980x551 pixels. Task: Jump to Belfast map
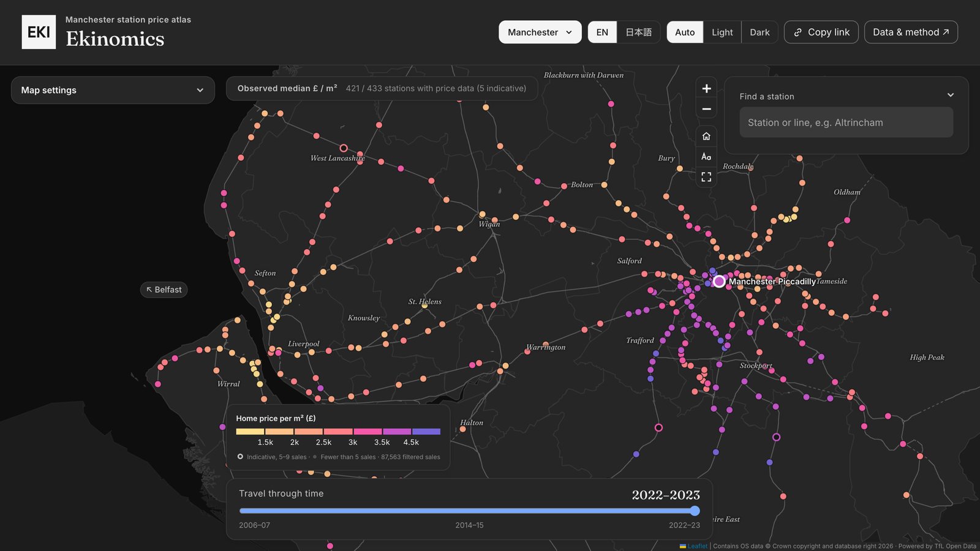tap(164, 290)
